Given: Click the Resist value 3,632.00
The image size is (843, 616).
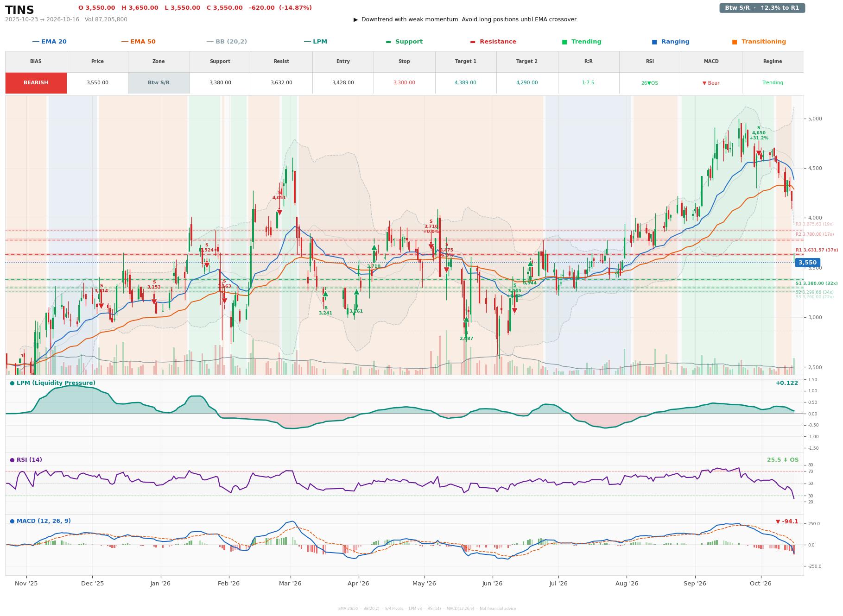Looking at the screenshot, I should [x=281, y=83].
